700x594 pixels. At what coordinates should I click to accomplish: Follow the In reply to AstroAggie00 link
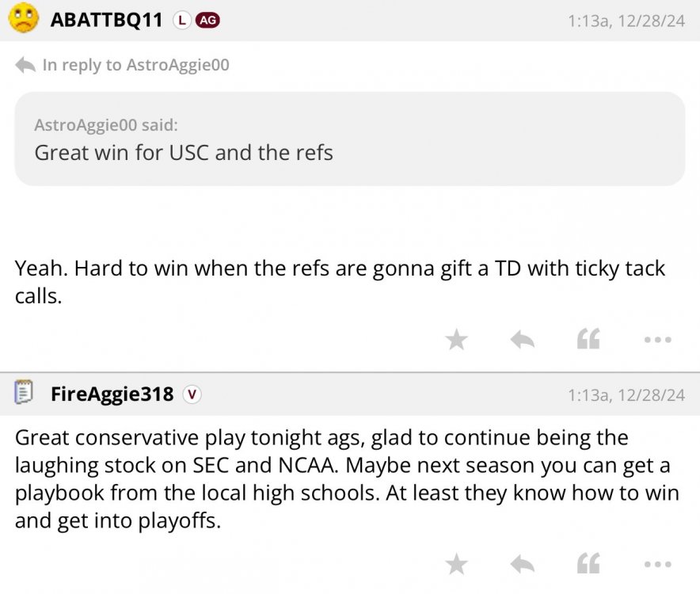pyautogui.click(x=135, y=65)
